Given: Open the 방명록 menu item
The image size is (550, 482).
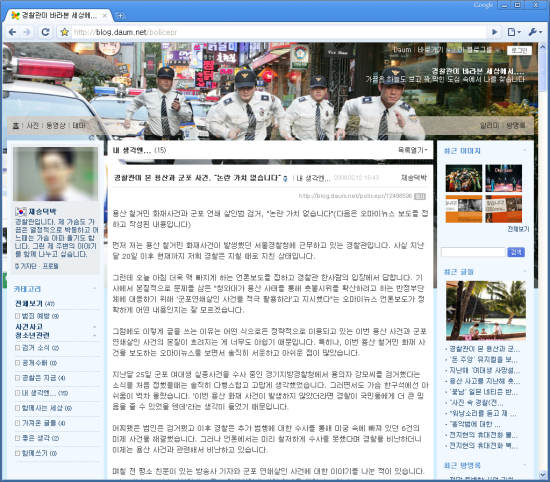Looking at the screenshot, I should 516,125.
